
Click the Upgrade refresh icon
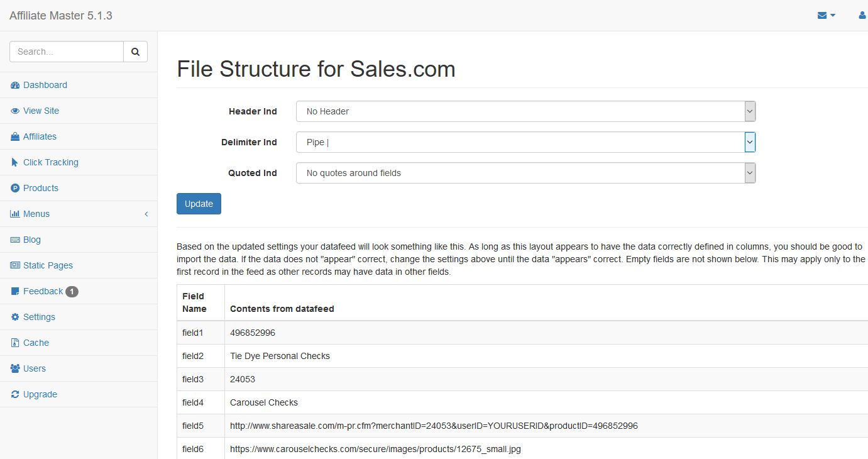tap(15, 394)
